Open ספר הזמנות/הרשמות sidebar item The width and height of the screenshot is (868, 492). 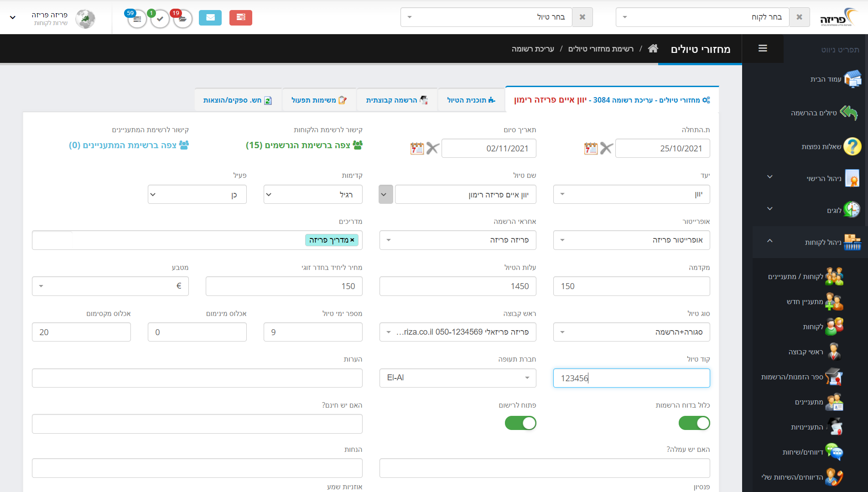coord(801,377)
